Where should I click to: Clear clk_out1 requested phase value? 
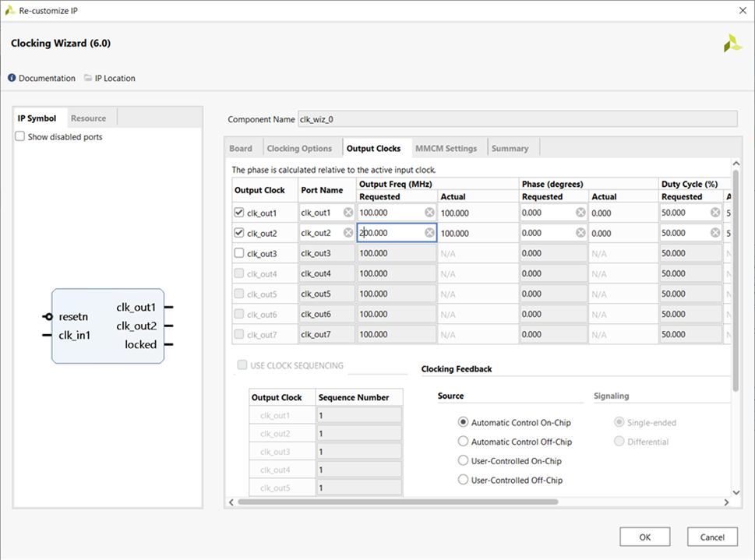point(580,213)
